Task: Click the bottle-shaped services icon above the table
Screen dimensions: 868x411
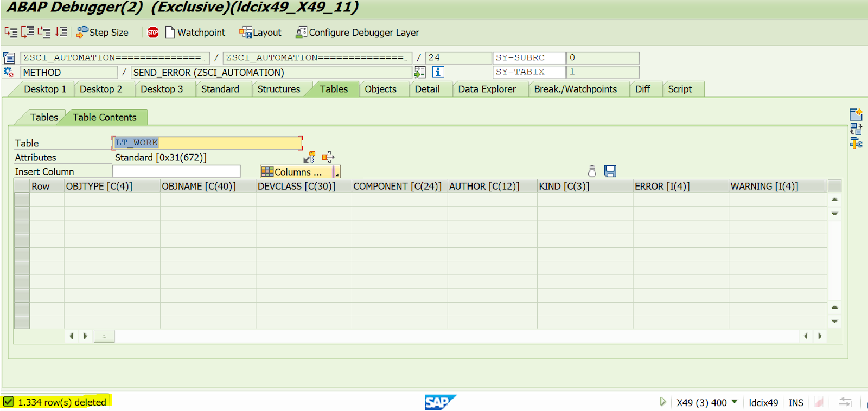Action: coord(592,171)
